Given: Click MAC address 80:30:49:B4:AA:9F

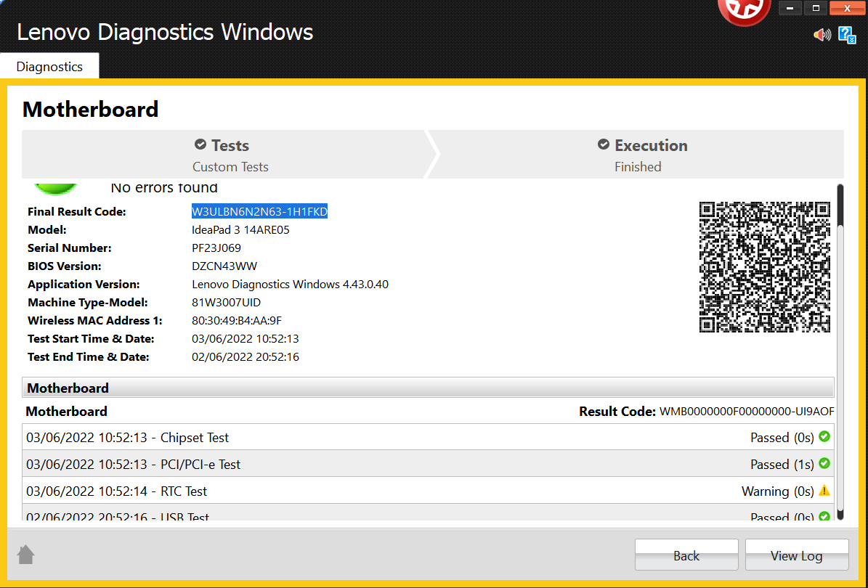Looking at the screenshot, I should coord(237,321).
